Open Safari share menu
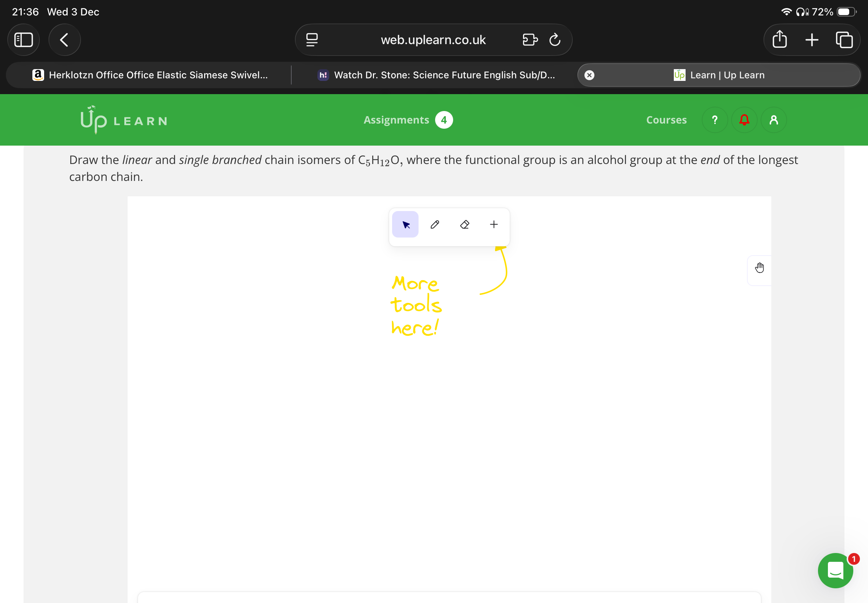868x603 pixels. click(779, 40)
